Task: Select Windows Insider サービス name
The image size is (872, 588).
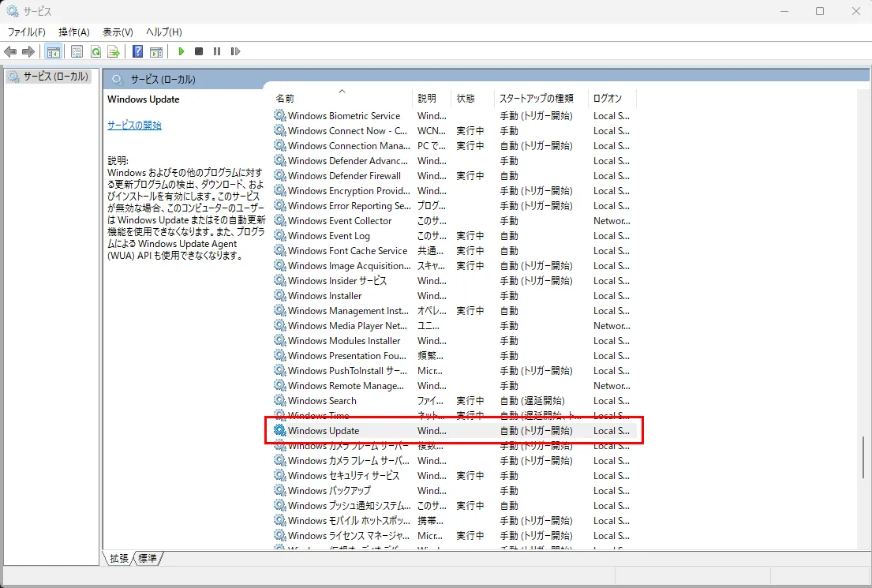Action: [337, 280]
